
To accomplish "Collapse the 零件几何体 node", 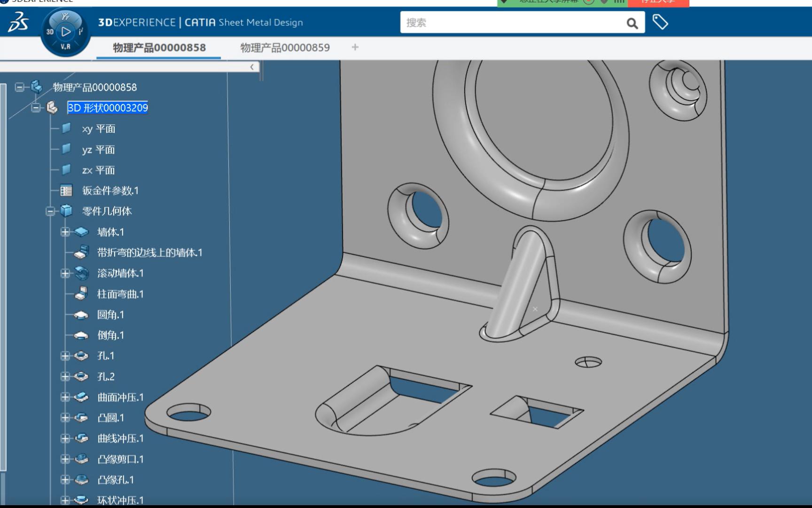I will click(50, 211).
